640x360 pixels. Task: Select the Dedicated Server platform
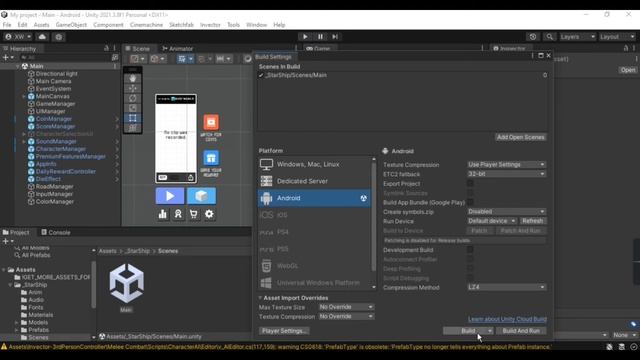314,181
